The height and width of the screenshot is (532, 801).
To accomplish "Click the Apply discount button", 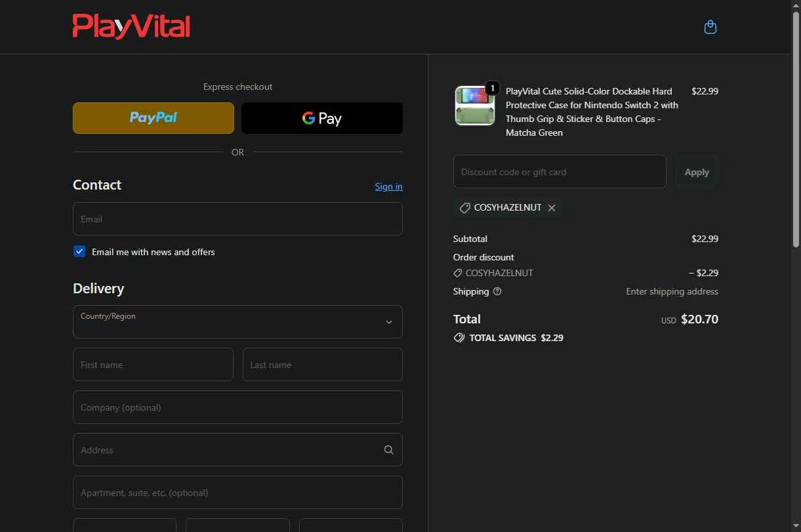I will click(697, 172).
